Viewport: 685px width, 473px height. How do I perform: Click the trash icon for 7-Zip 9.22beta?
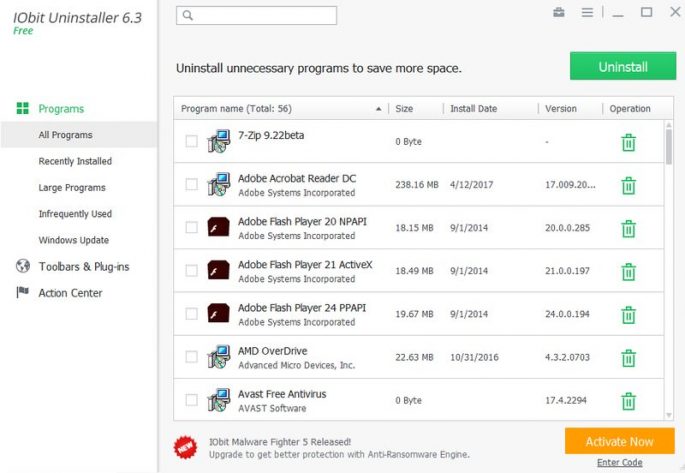pos(628,143)
